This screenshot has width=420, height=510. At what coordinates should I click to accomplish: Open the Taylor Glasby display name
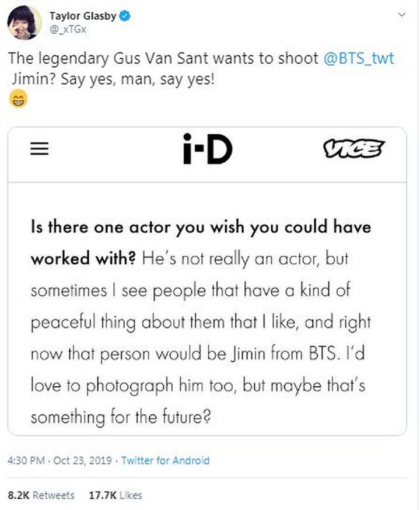82,16
